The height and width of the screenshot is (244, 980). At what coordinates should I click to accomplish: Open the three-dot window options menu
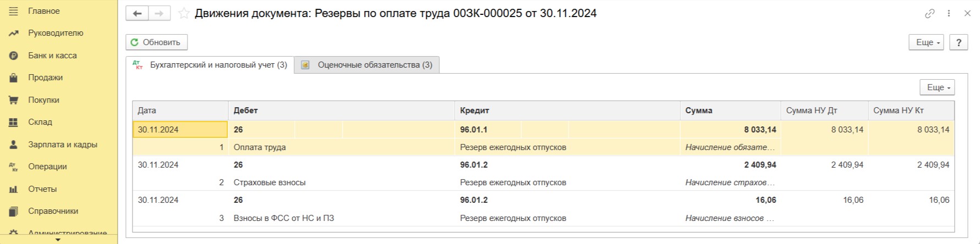(x=949, y=14)
